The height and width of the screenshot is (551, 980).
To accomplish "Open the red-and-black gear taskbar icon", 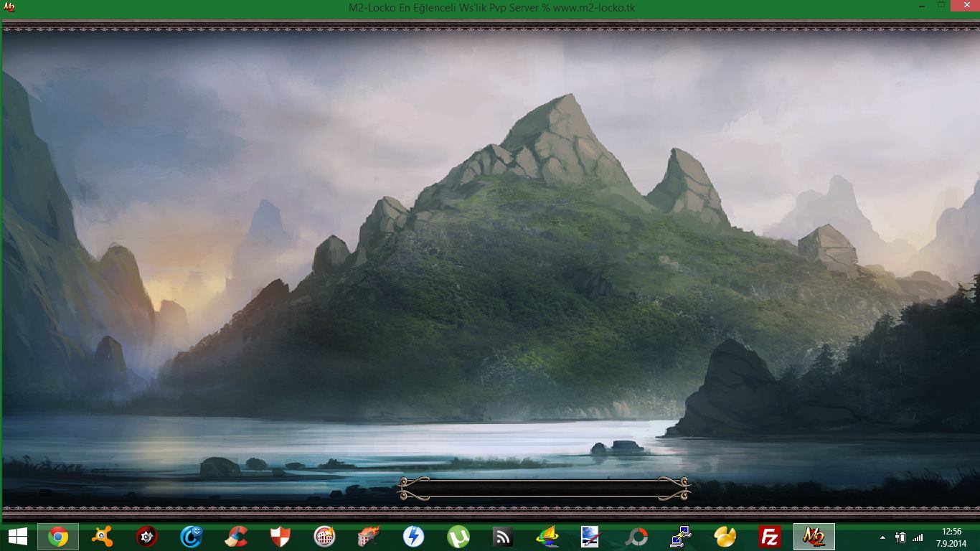I will pyautogui.click(x=147, y=537).
